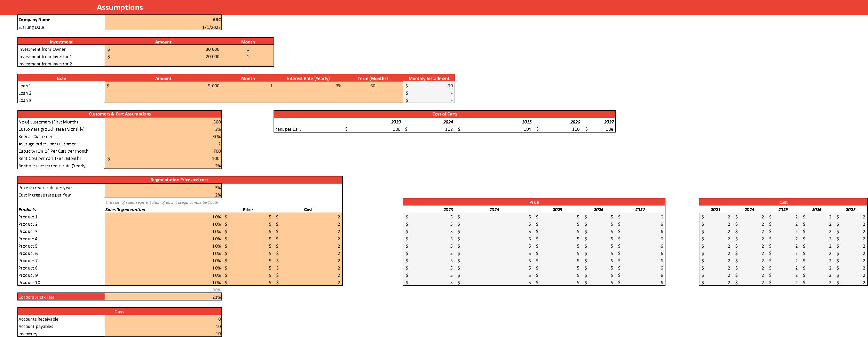Click the Loan 1 amount cell showing 5,000

163,86
